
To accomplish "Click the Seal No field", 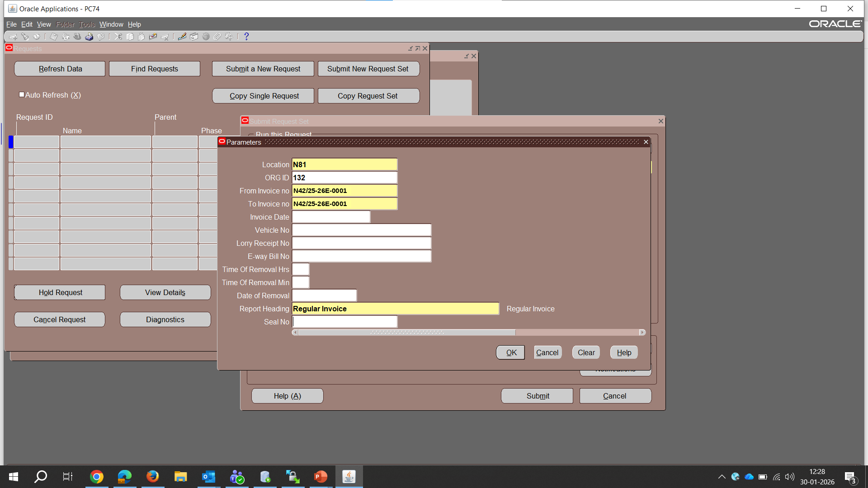I will [x=344, y=322].
